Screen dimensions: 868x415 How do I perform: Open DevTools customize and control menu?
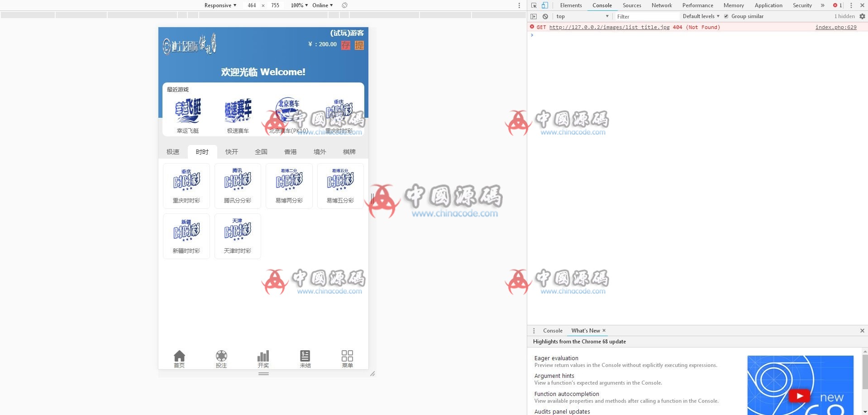click(x=851, y=5)
